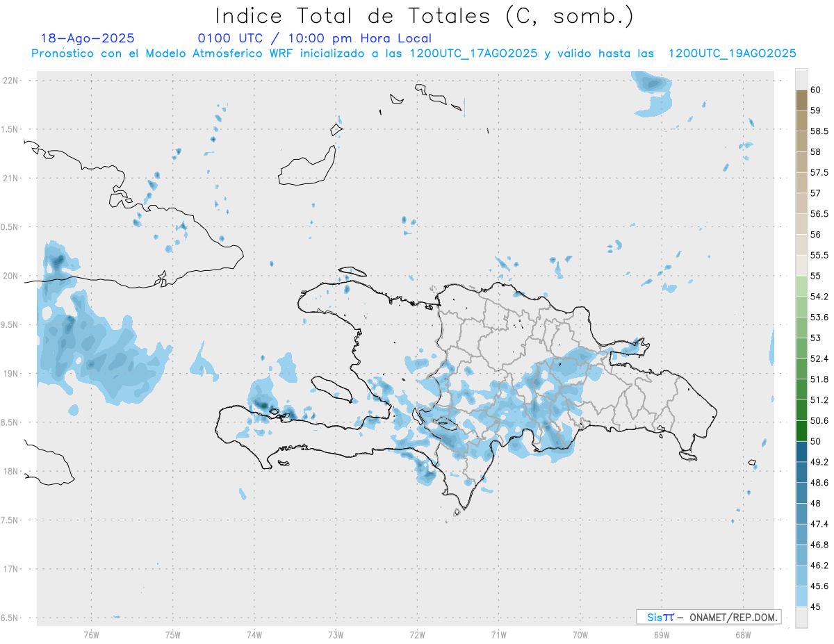Pick the light green 54.2–55 color bar segment
Screen dimensions: 834x644
coord(801,286)
